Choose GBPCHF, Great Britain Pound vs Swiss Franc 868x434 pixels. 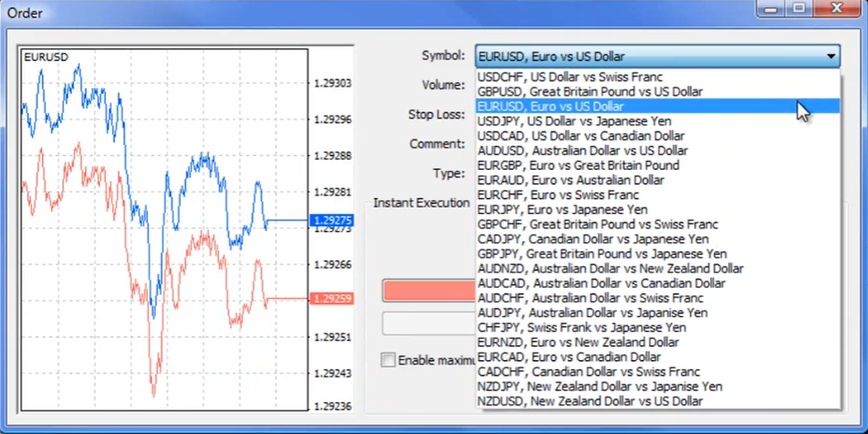tap(658, 224)
